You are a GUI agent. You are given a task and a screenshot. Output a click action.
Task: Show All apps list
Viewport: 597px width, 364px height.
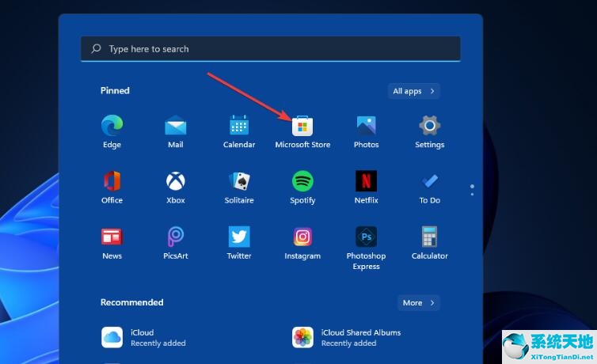point(414,91)
